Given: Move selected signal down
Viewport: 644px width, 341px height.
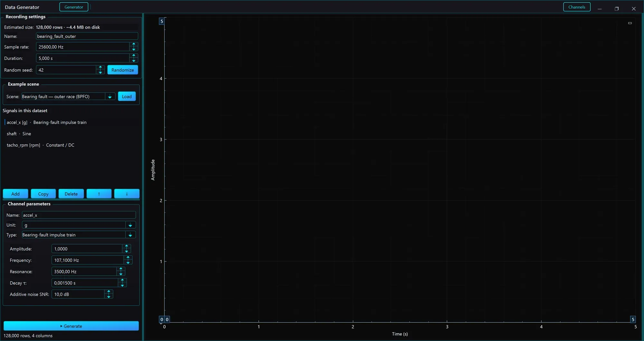Looking at the screenshot, I should [x=127, y=194].
